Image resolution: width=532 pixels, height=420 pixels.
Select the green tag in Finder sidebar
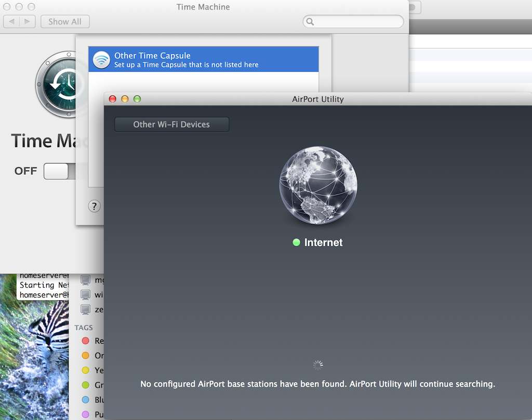[x=86, y=385]
